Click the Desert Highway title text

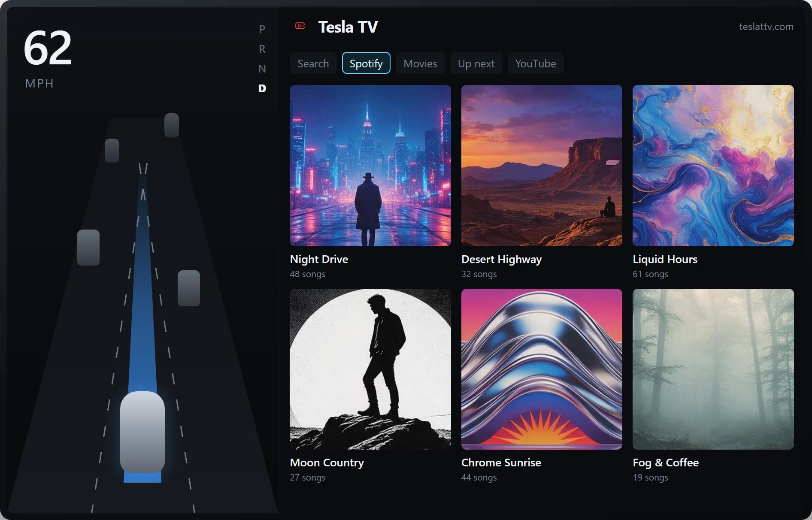coord(501,259)
